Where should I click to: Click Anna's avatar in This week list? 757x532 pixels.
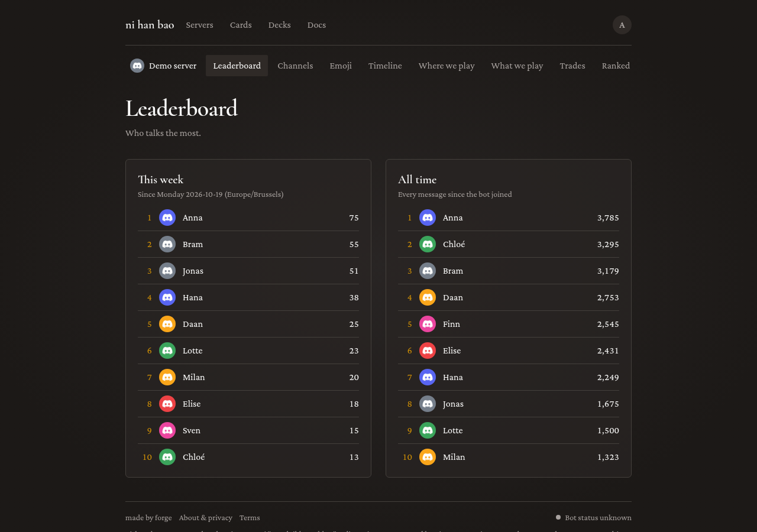pos(167,218)
